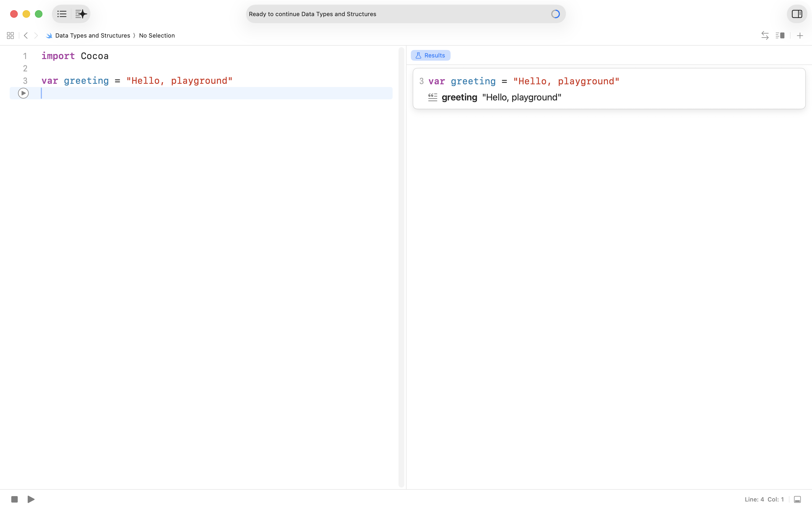Open Data Types and Structures breadcrumb

coord(92,35)
